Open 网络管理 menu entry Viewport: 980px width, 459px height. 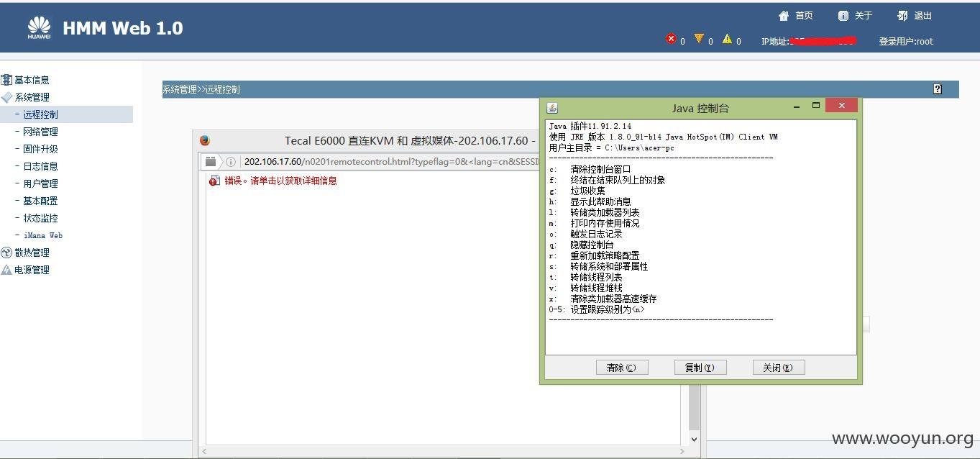pos(40,132)
